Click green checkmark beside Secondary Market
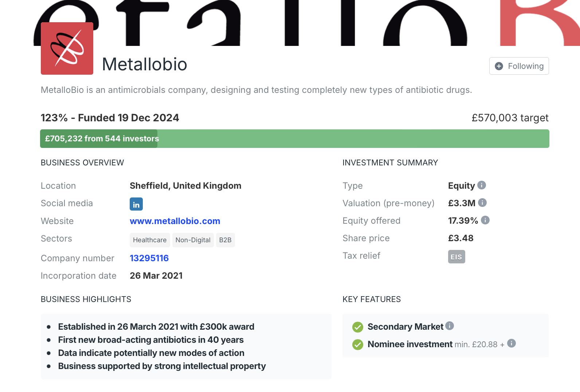Screen dimensions: 580x392 [358, 327]
